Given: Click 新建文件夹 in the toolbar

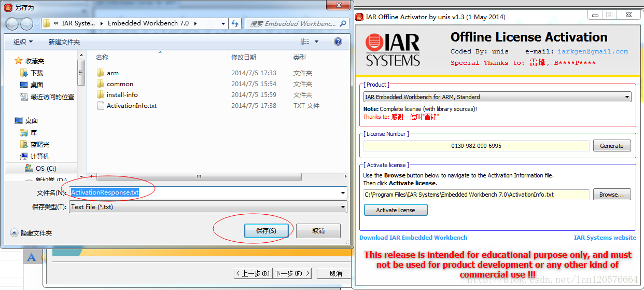Looking at the screenshot, I should [x=64, y=42].
